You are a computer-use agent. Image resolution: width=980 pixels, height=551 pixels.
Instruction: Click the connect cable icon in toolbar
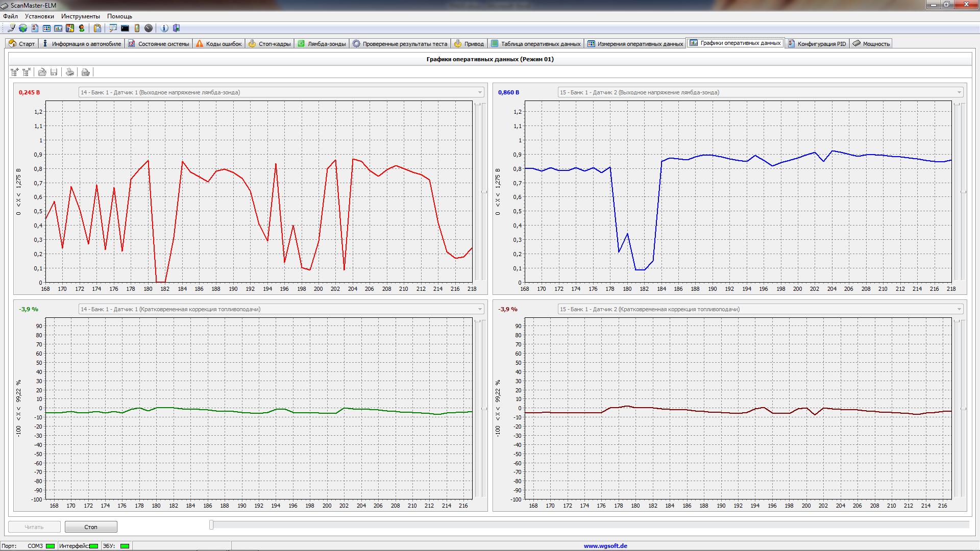tap(11, 29)
